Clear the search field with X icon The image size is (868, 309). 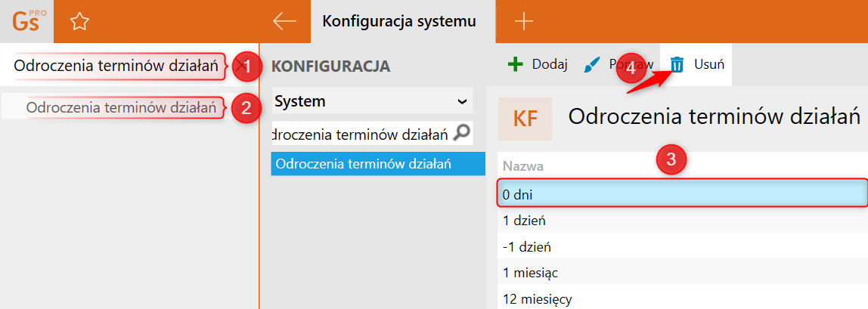(242, 66)
